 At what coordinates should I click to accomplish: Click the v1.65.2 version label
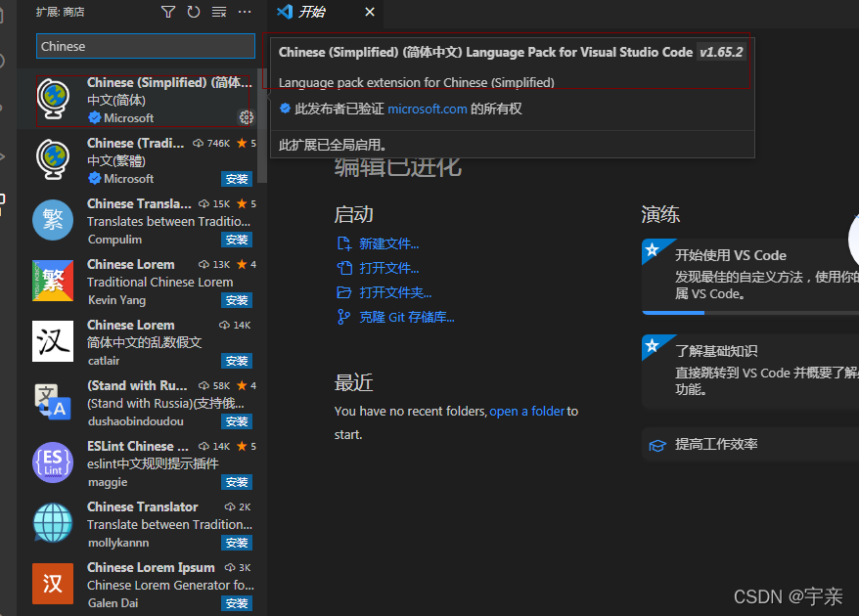click(721, 52)
